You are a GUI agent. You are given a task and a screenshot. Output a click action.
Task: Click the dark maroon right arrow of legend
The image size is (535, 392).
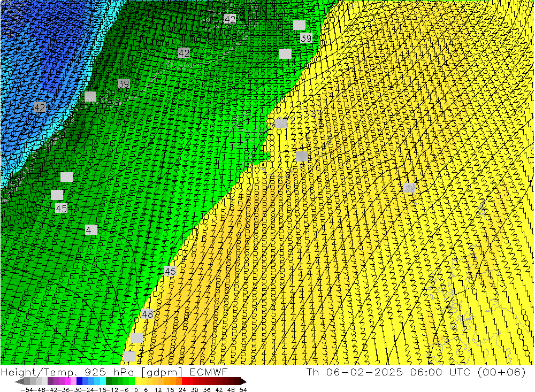(243, 381)
